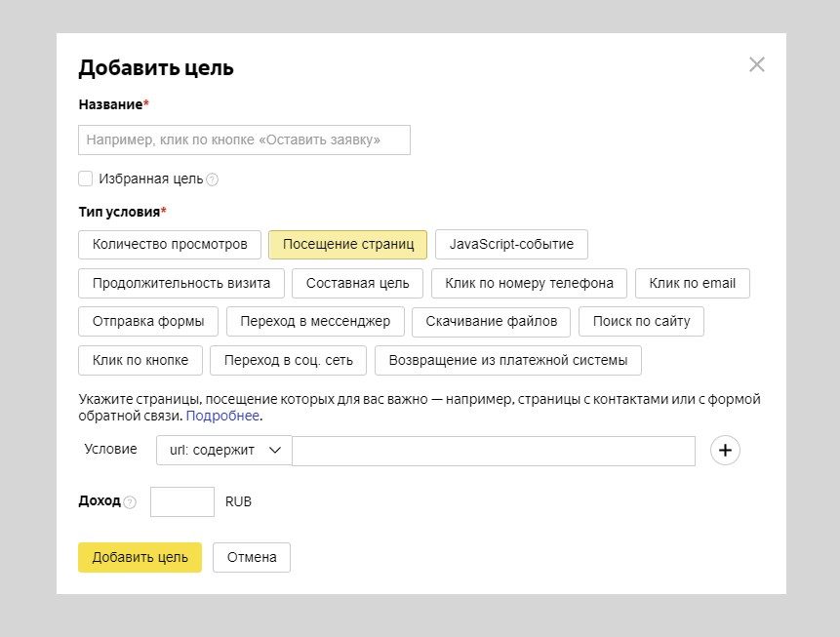Tick the Избранная цель checkbox
This screenshot has width=840, height=637.
tap(86, 179)
